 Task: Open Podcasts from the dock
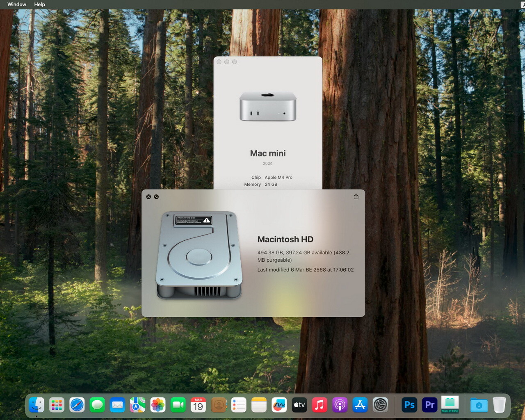click(340, 405)
